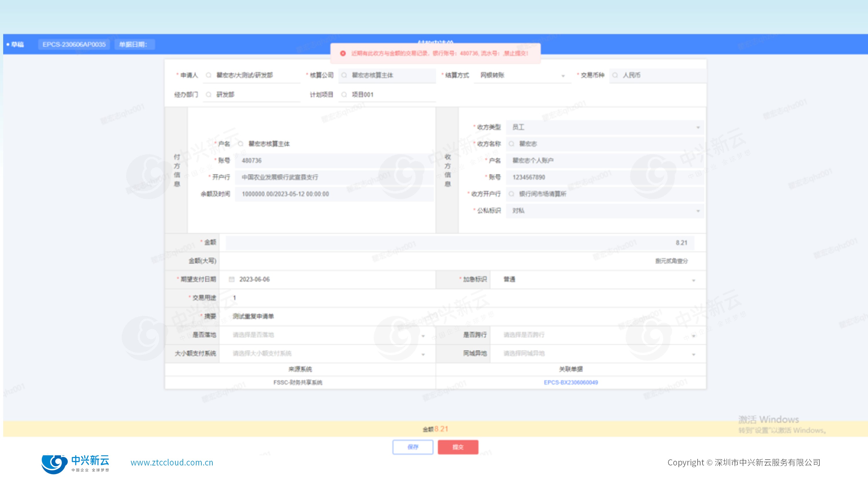This screenshot has width=868, height=488.
Task: Open the 大小额支付系统 dropdown
Action: pos(327,353)
